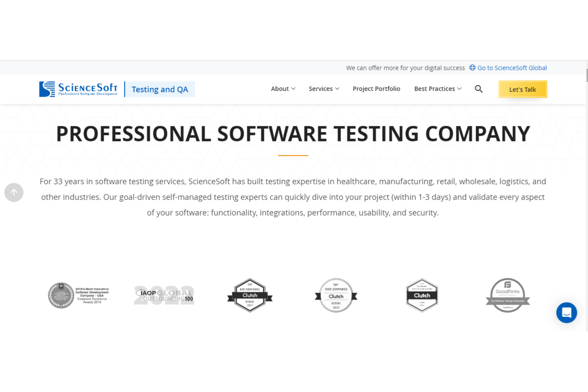Expand the About dropdown
The width and height of the screenshot is (588, 392).
coord(283,89)
